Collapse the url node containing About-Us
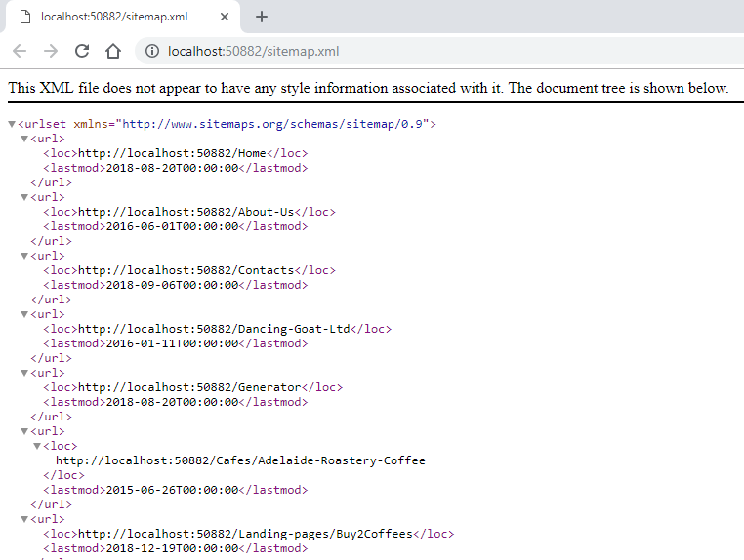This screenshot has width=744, height=560. pyautogui.click(x=24, y=197)
